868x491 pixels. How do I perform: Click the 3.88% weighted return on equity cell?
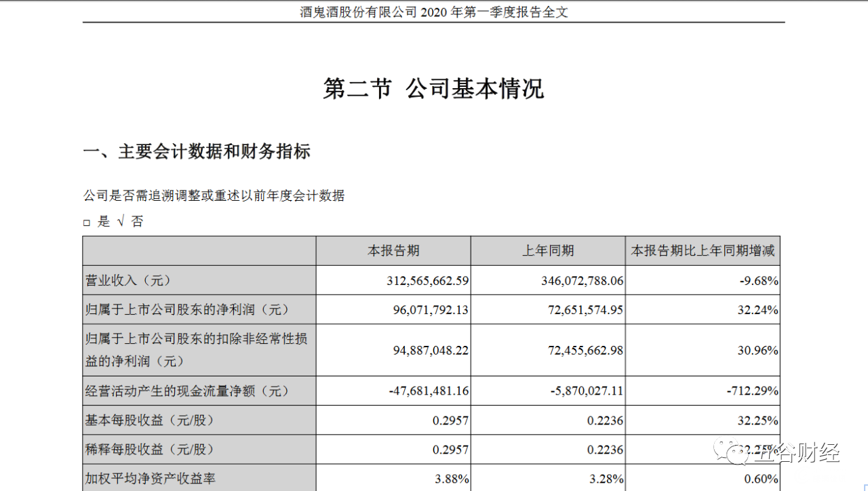(452, 479)
